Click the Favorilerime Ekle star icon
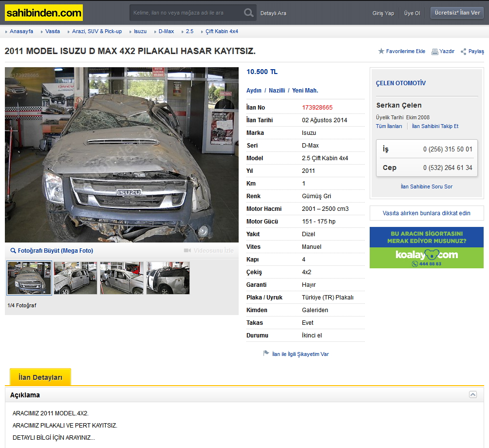The image size is (489, 448). [381, 51]
